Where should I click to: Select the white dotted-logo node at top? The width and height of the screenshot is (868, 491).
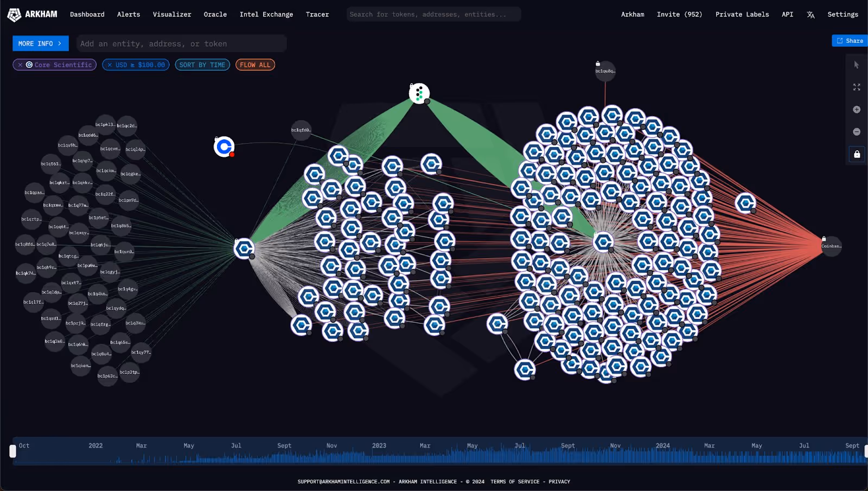[x=419, y=93]
